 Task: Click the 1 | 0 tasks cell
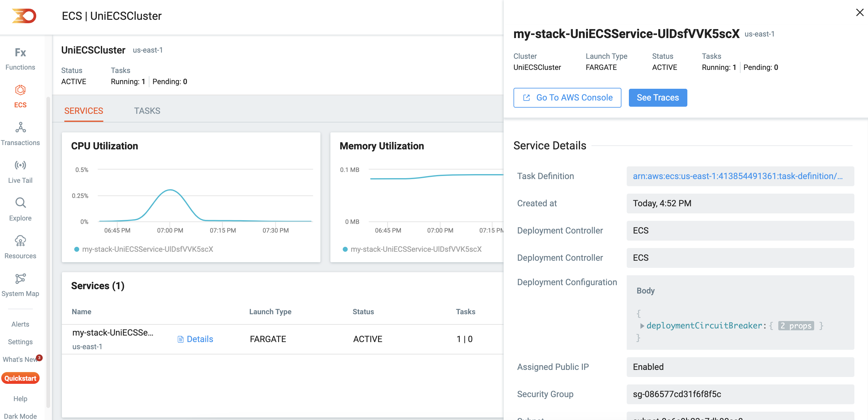(x=464, y=339)
